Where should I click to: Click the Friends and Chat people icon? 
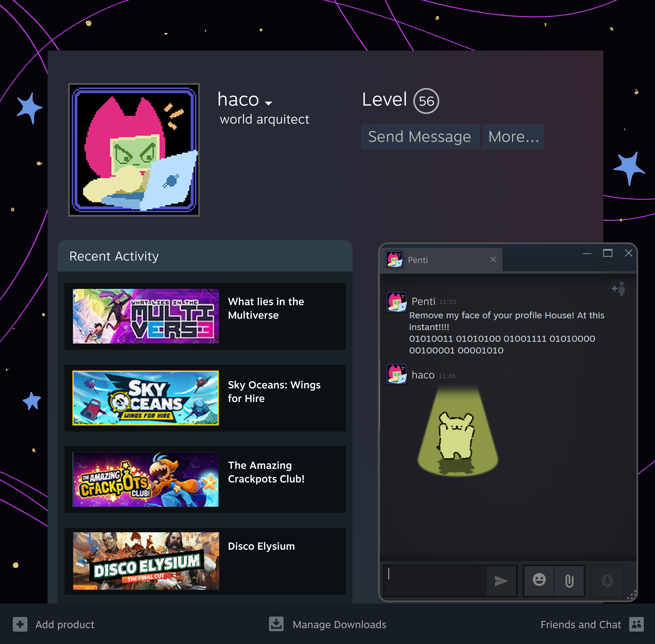point(636,624)
